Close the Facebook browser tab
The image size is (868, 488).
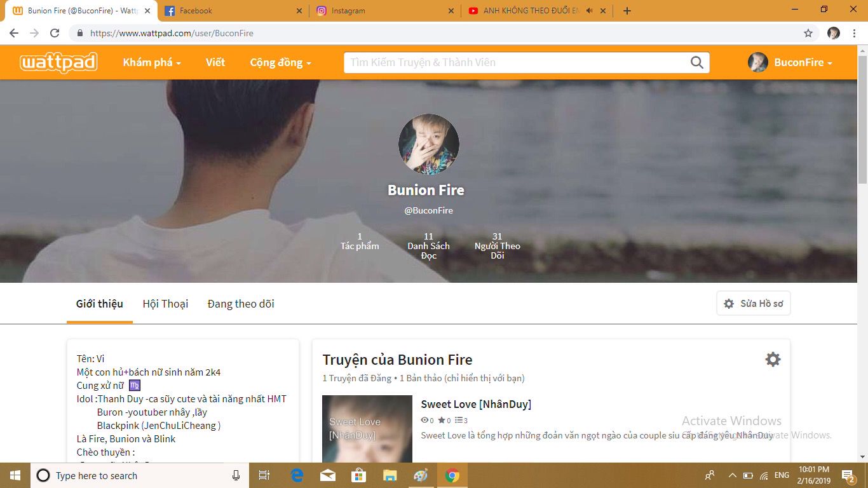300,11
